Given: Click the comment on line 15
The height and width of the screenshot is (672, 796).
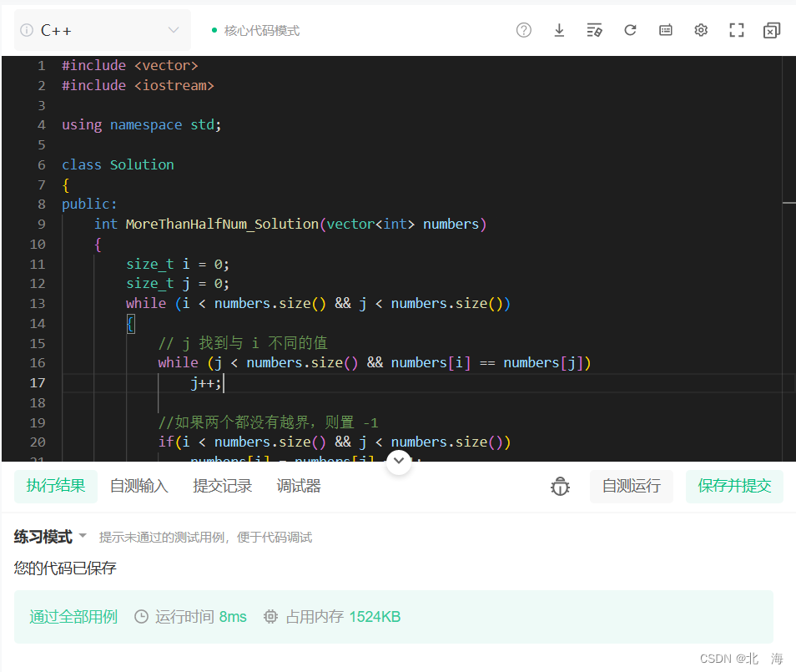Looking at the screenshot, I should click(243, 343).
